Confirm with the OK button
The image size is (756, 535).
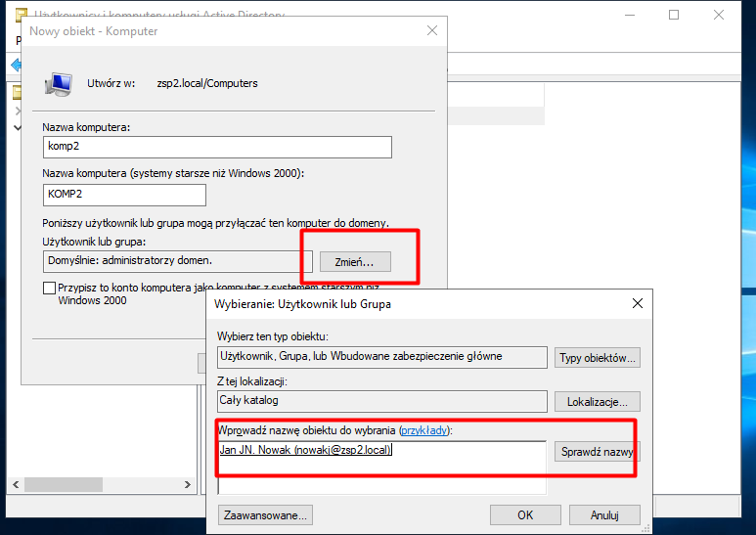pos(525,514)
